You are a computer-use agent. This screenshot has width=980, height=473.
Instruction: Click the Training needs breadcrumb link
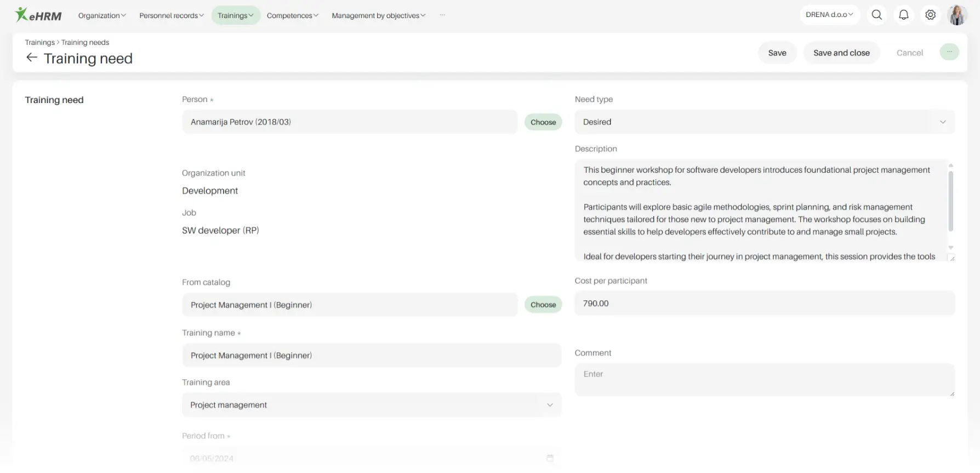coord(85,42)
